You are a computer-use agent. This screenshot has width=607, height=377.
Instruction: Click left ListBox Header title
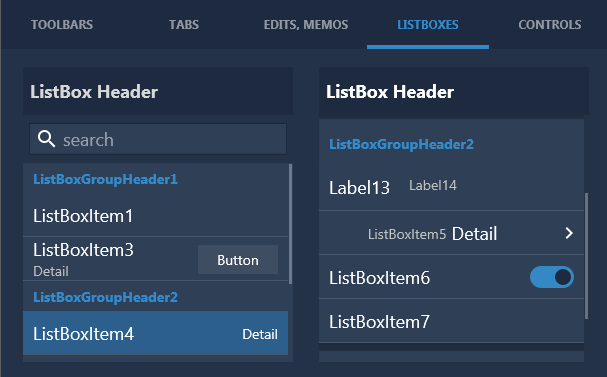[x=94, y=92]
